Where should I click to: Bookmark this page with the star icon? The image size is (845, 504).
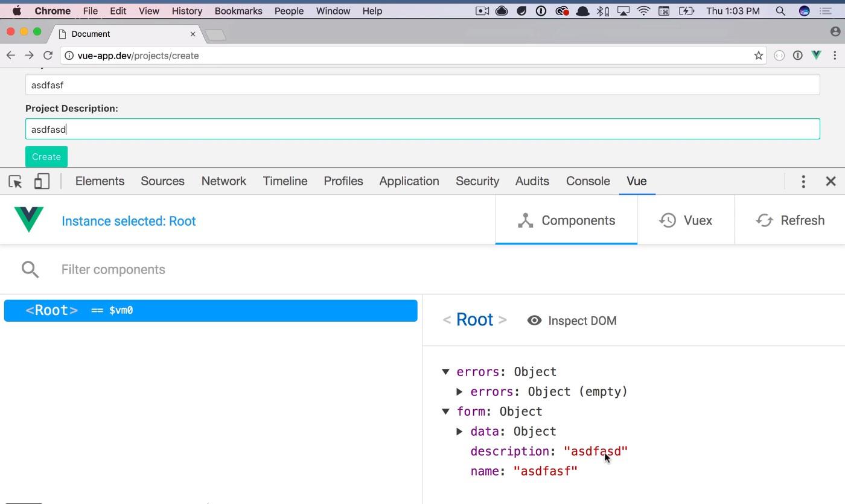point(758,56)
